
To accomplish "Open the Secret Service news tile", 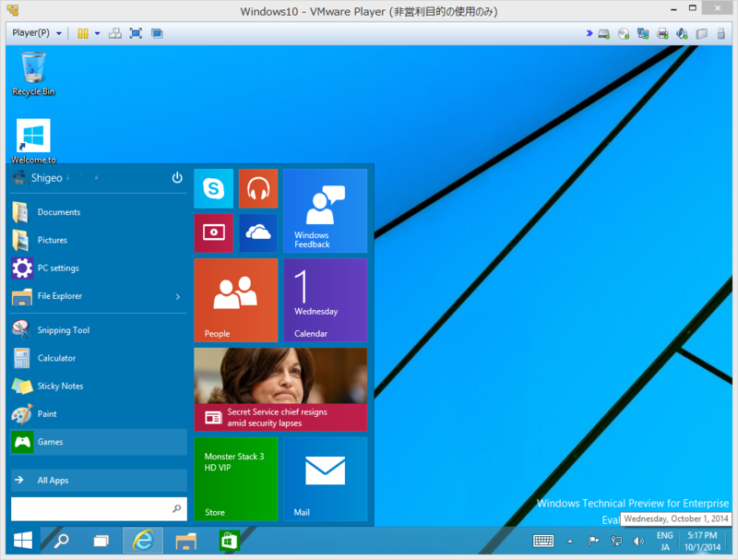I will point(280,389).
